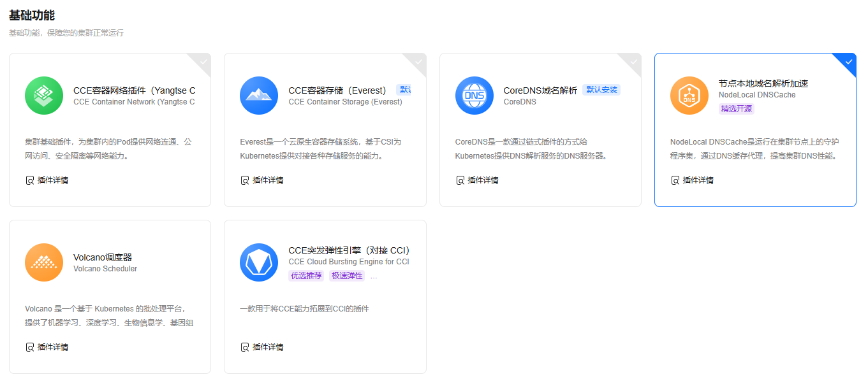This screenshot has height=379, width=868.
Task: Click the details magnifier icon for CCE突发弹性引擎
Action: pos(245,347)
